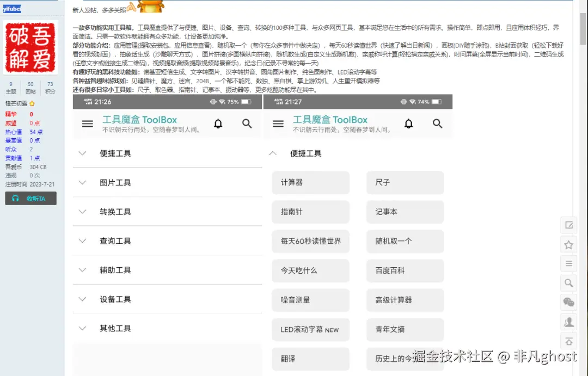Expand 便捷工具 in left phone screenshot
Screen dimensions: 588x376
[167, 153]
